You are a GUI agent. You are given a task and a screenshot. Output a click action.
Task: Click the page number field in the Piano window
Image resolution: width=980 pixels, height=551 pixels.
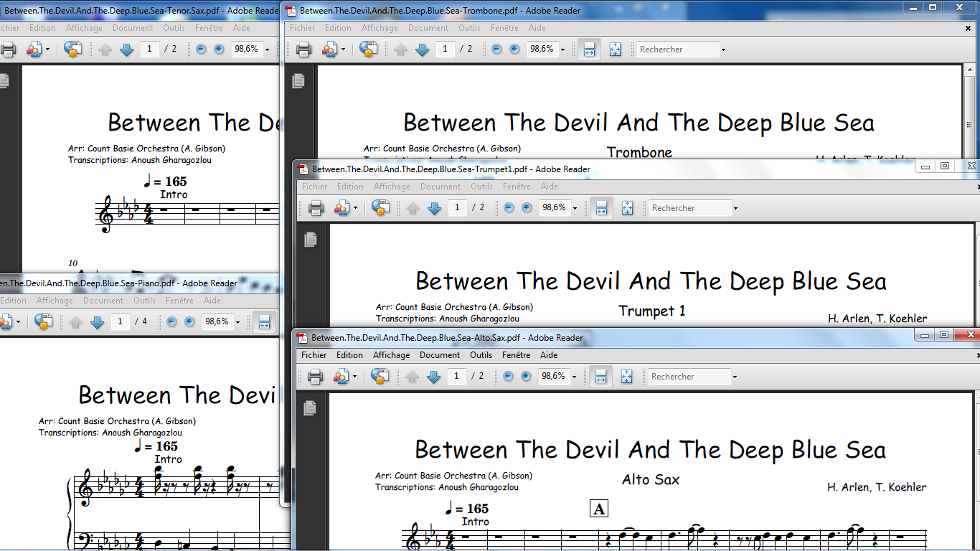[121, 322]
